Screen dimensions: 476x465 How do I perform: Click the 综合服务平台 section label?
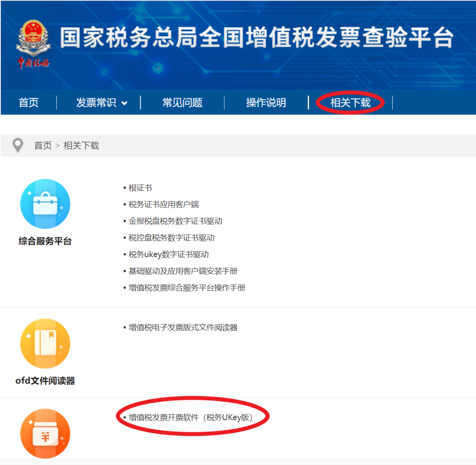45,241
